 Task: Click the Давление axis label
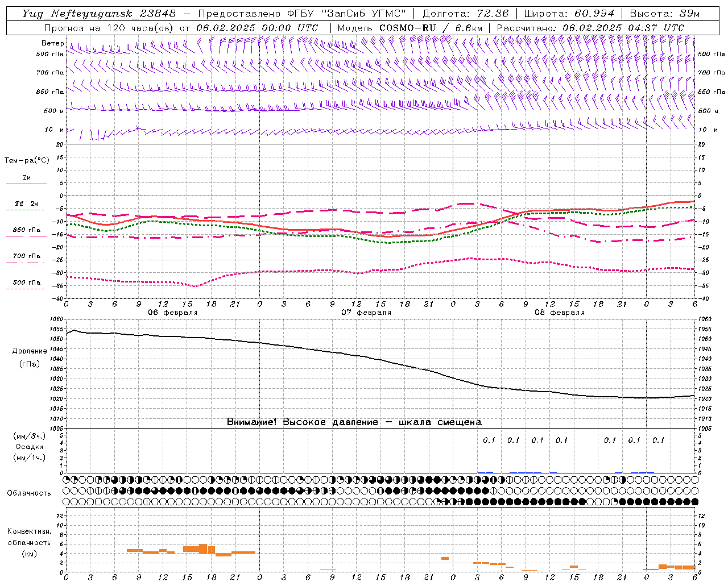point(30,351)
